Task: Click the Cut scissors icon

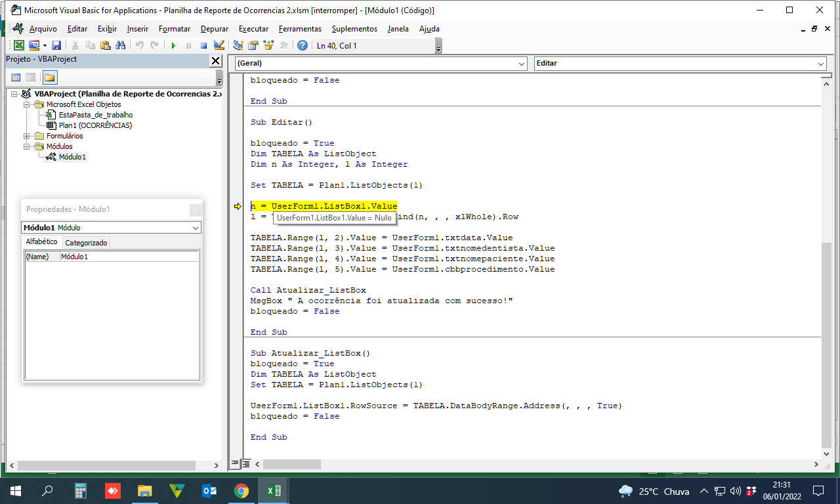Action: 75,45
